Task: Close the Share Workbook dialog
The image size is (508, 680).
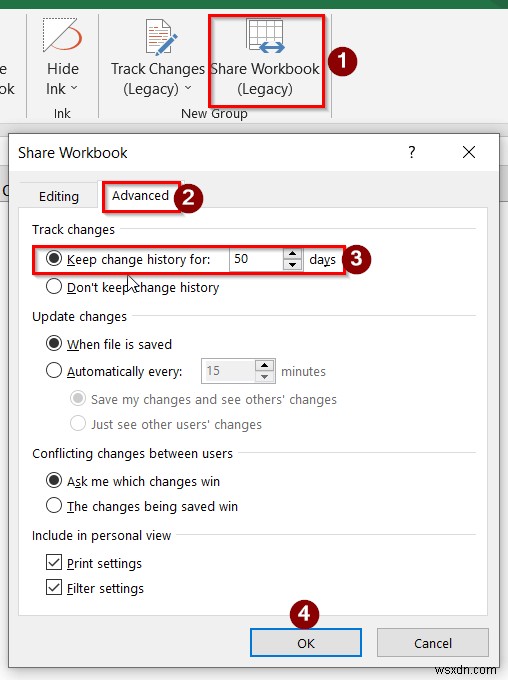Action: tap(469, 152)
